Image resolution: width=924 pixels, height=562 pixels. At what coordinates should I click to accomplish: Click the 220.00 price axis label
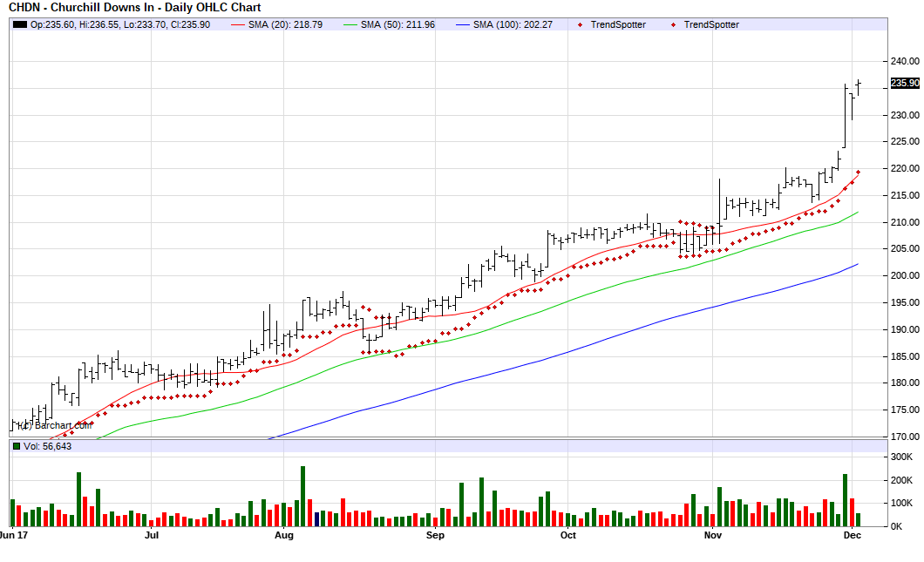click(x=905, y=168)
